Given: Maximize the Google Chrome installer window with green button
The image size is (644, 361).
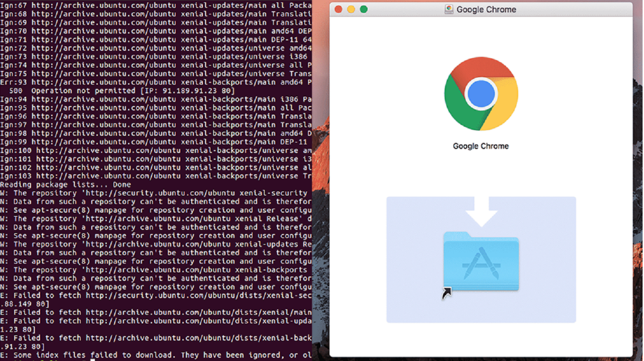Looking at the screenshot, I should (x=363, y=9).
